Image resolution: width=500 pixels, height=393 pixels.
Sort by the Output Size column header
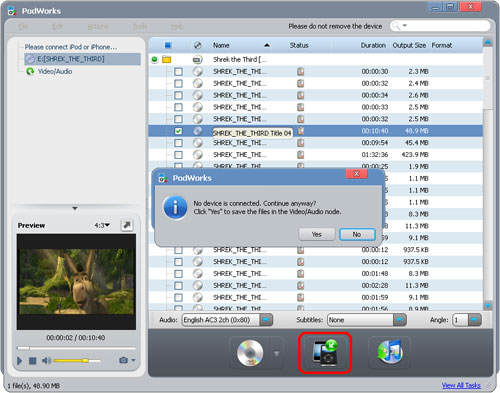pos(409,45)
